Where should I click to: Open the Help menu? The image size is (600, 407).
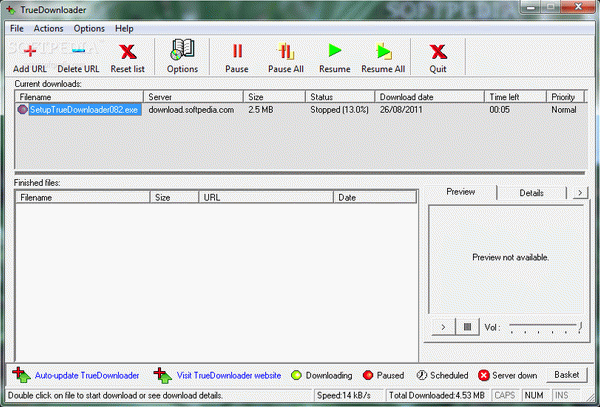[x=124, y=28]
